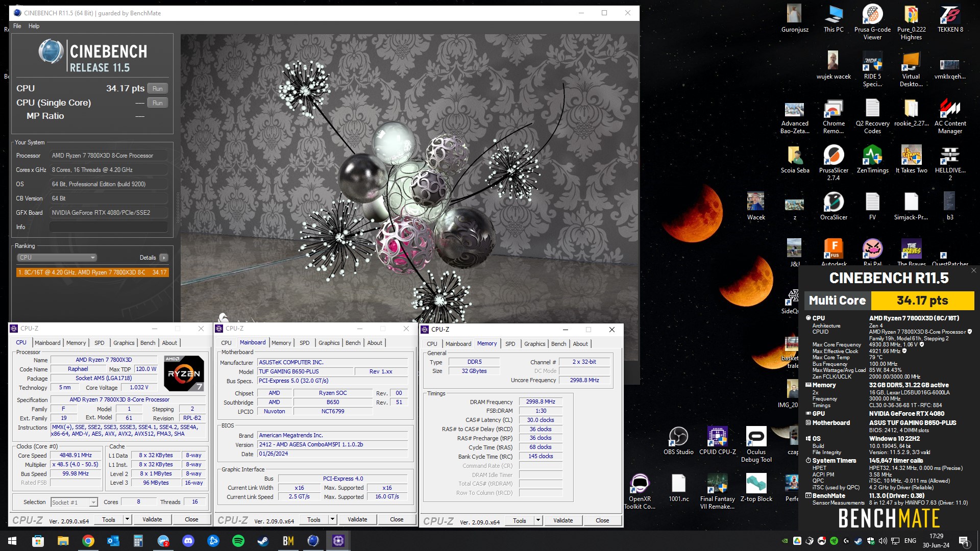
Task: Open Calculator from taskbar
Action: click(x=138, y=541)
